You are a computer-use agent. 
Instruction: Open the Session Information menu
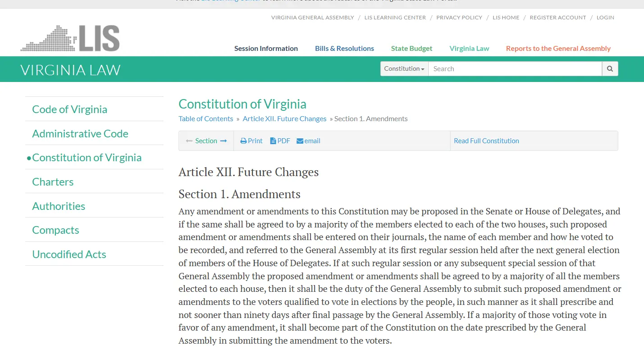click(266, 49)
